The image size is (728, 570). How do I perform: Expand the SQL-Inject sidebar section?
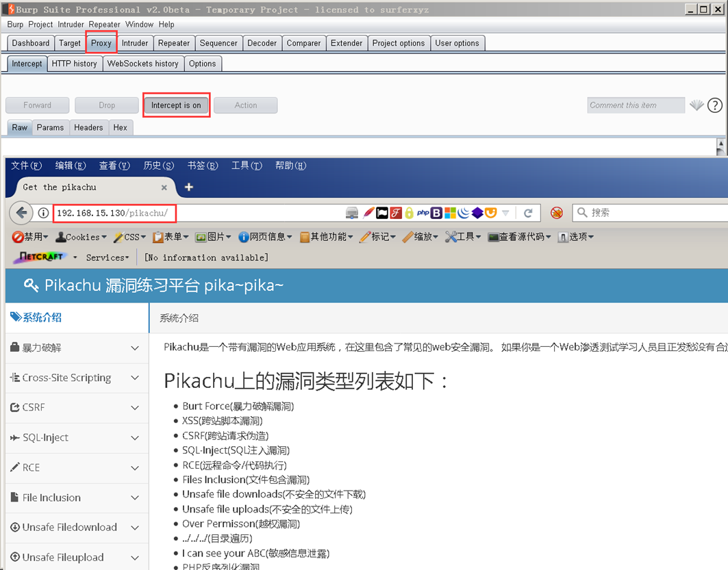pos(77,437)
